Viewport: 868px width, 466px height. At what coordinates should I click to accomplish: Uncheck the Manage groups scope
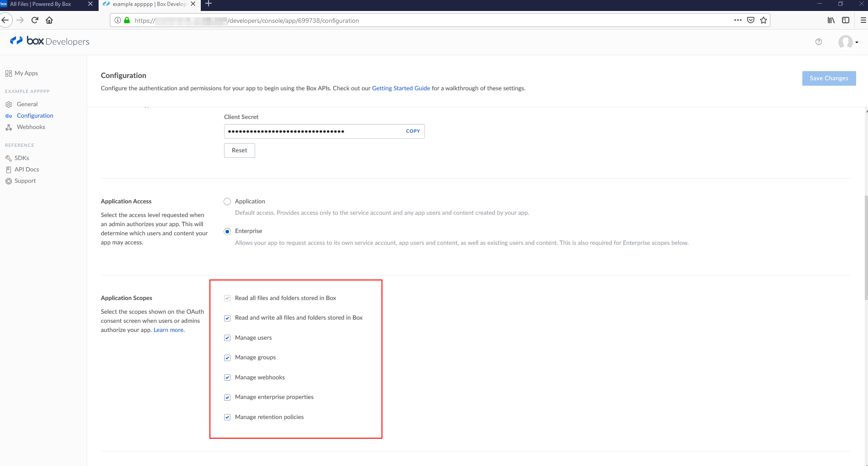coord(227,358)
